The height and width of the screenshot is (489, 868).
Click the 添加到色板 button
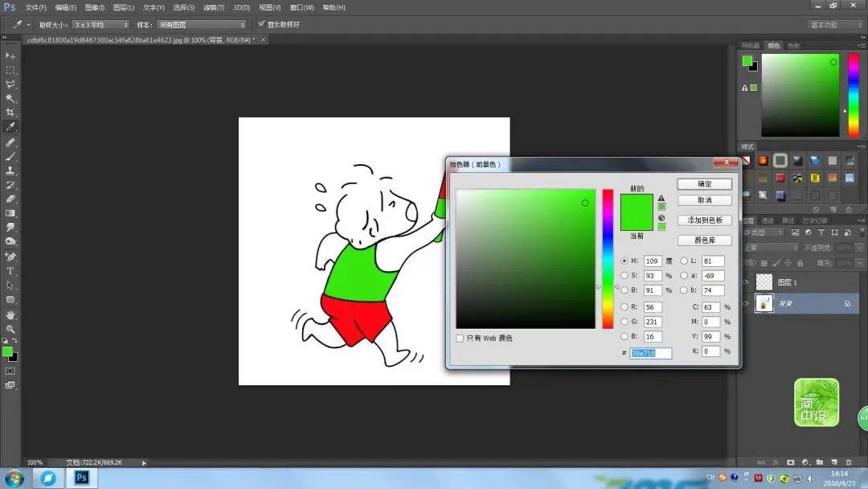(x=705, y=220)
